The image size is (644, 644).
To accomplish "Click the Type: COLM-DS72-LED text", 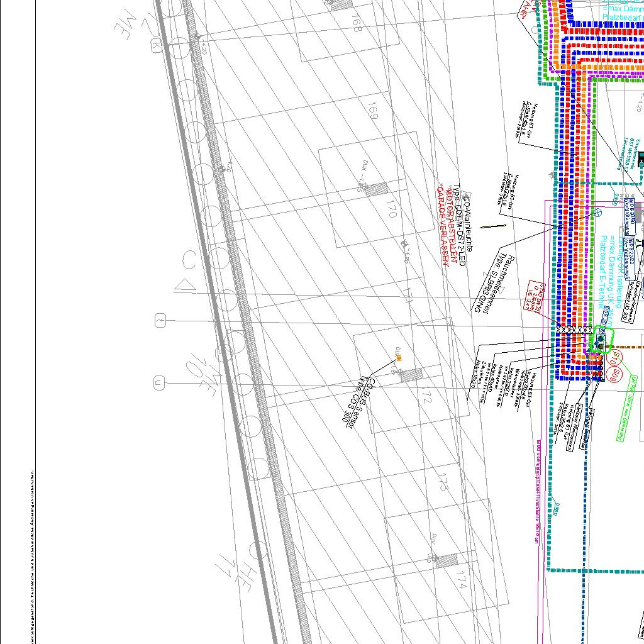I will (x=460, y=225).
